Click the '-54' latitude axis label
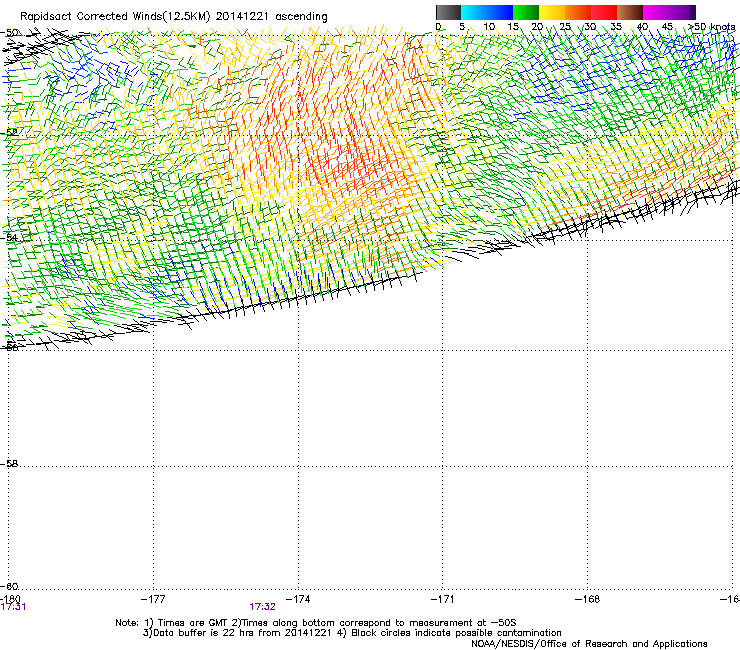The width and height of the screenshot is (740, 650). (9, 237)
